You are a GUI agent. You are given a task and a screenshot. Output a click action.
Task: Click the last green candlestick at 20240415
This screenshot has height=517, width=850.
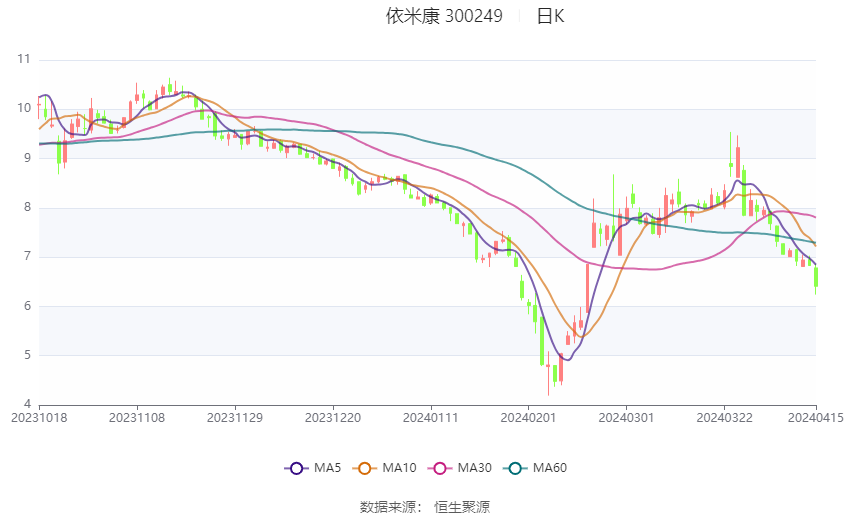tap(815, 277)
